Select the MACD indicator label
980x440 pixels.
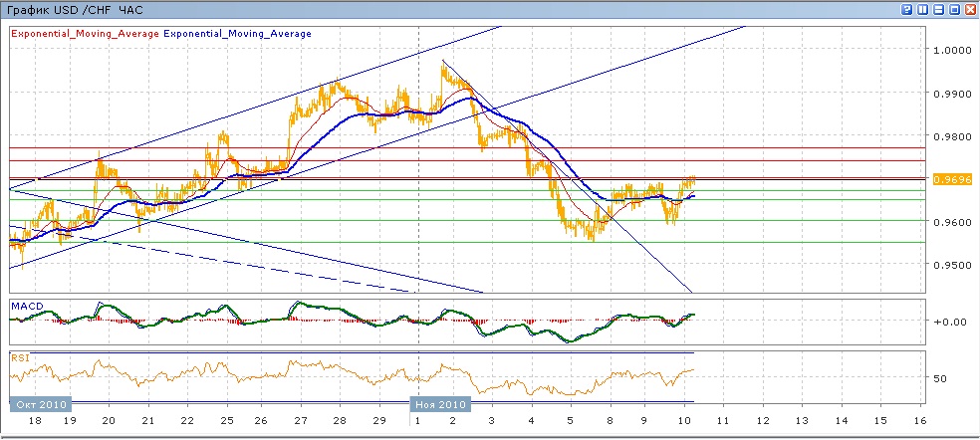(x=25, y=305)
